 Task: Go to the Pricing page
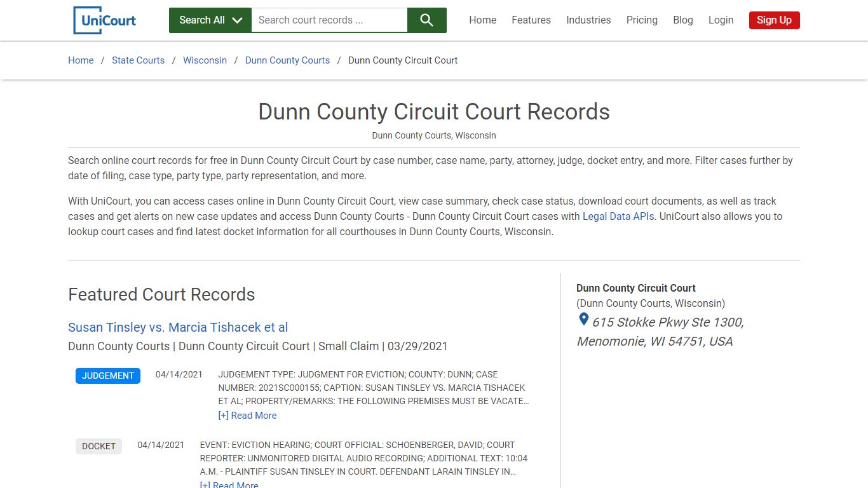point(642,20)
